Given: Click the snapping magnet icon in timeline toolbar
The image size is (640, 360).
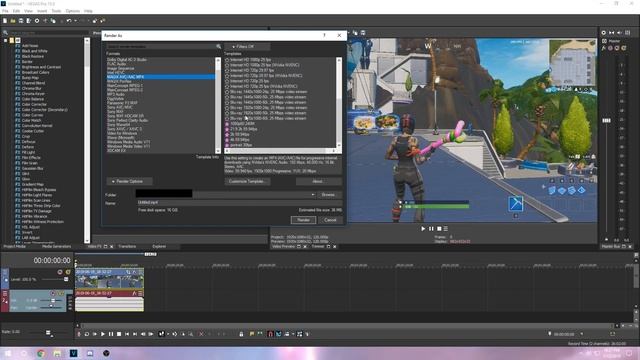Looking at the screenshot, I should tap(270, 334).
